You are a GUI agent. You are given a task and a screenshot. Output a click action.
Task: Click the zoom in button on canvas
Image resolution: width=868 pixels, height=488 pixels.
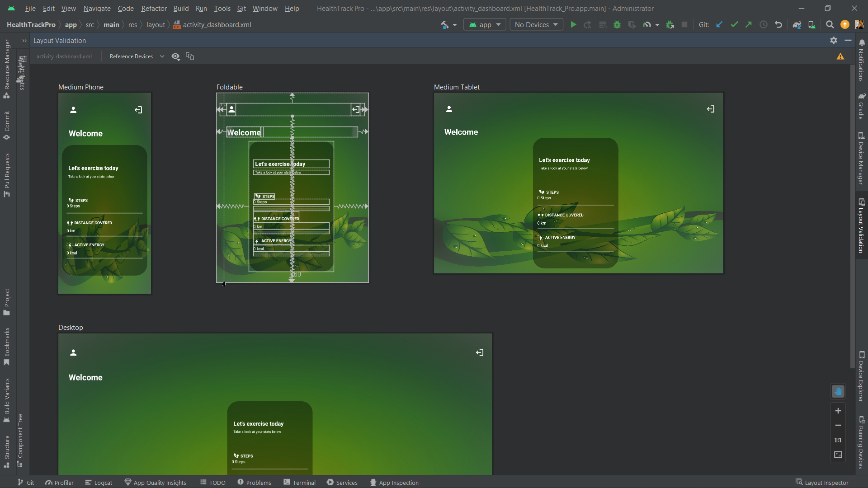point(838,411)
